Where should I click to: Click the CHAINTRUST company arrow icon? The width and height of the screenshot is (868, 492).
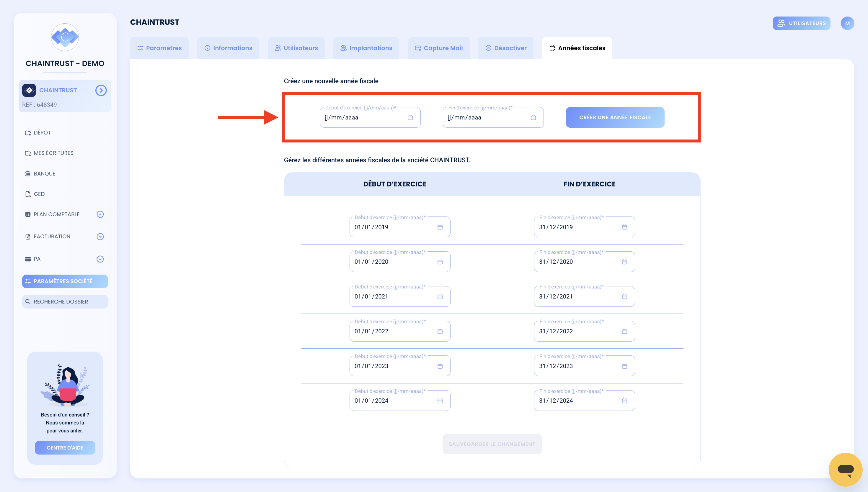point(101,90)
